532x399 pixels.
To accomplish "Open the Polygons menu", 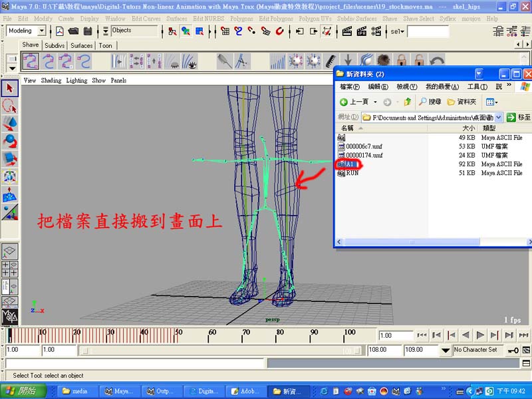I will [x=241, y=19].
